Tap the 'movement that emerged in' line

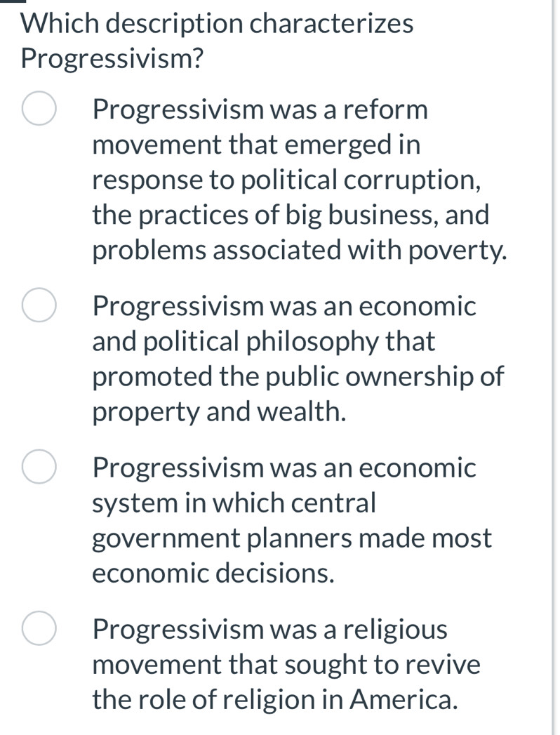click(257, 145)
